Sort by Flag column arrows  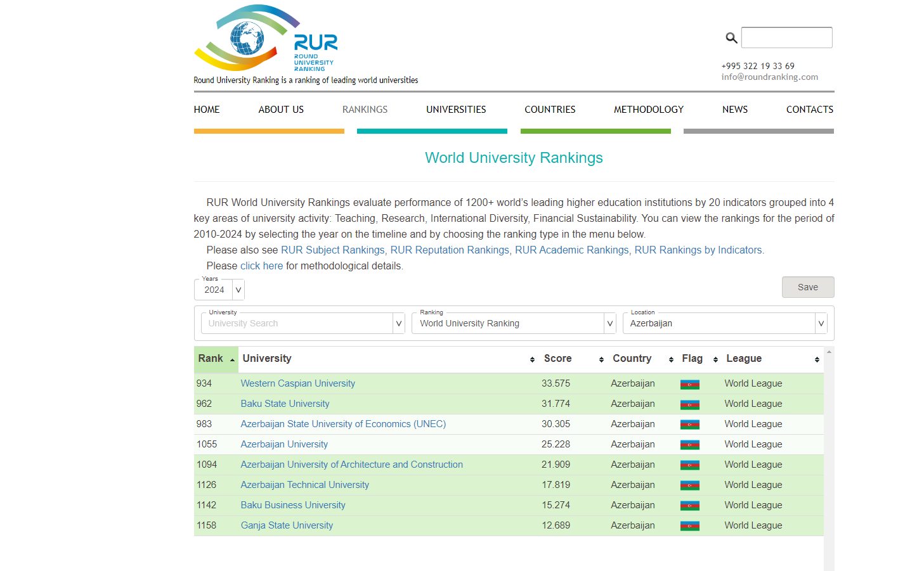715,360
